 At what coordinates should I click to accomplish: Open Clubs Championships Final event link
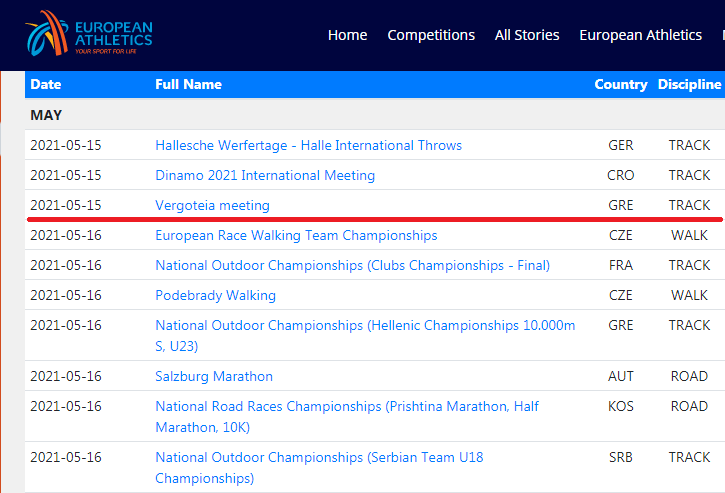coord(352,266)
